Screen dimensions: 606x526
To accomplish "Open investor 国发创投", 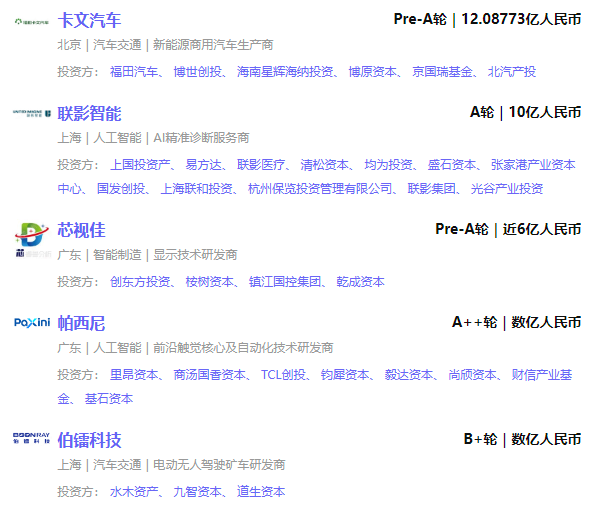I will pos(121,189).
